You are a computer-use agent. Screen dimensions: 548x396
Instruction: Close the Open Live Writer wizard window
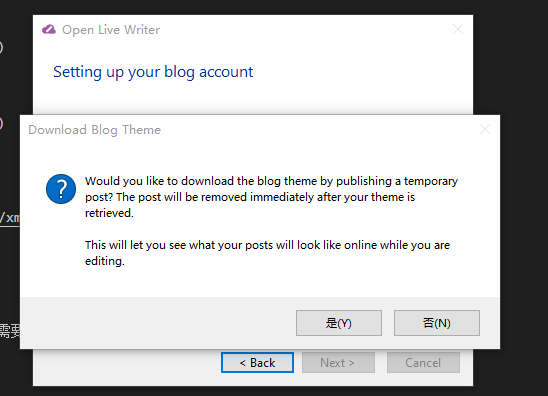[x=458, y=29]
